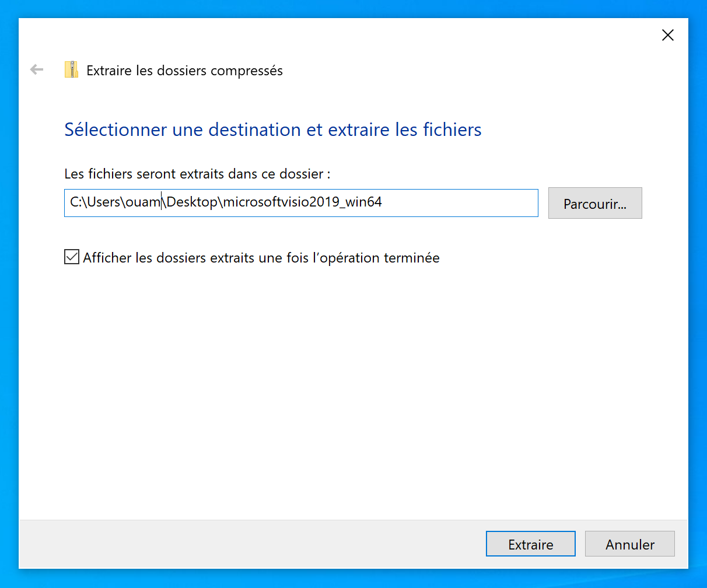Cancel with the Annuler button
This screenshot has height=588, width=707.
(629, 544)
